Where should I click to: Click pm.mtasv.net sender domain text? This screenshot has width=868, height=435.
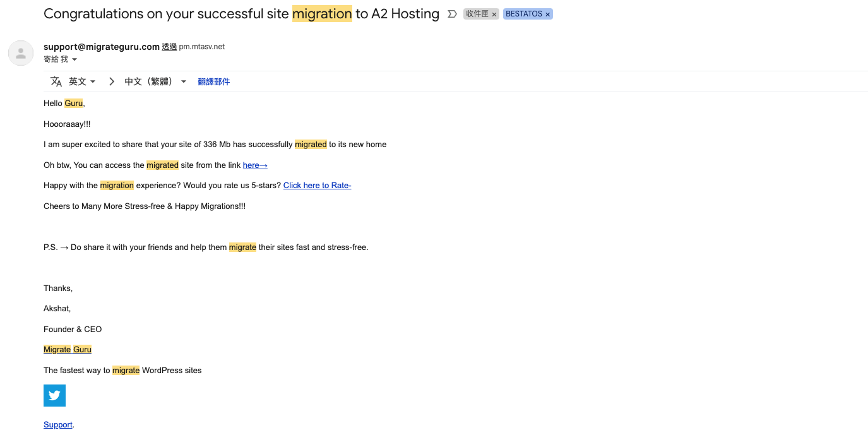(x=202, y=47)
